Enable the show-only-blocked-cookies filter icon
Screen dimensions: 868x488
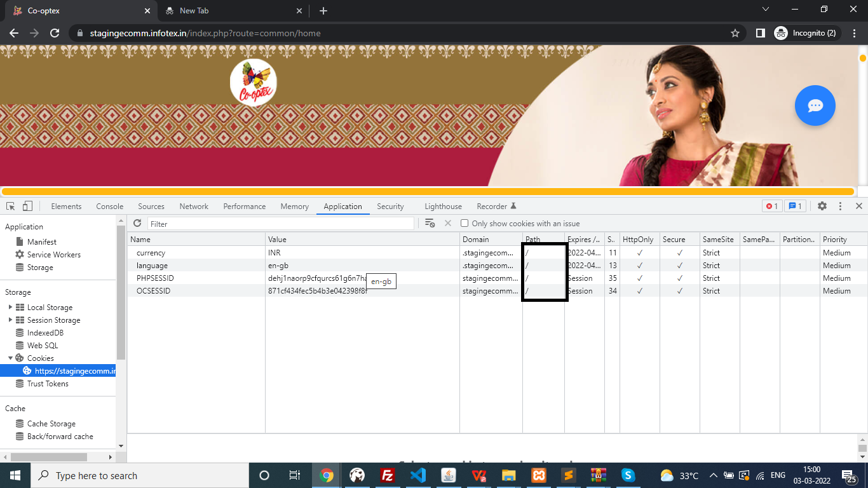click(x=430, y=223)
